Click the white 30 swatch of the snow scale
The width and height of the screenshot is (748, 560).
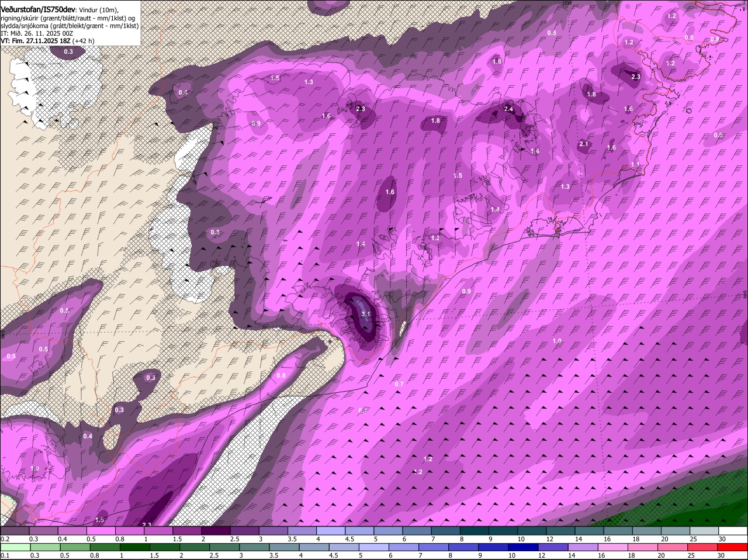pyautogui.click(x=733, y=531)
